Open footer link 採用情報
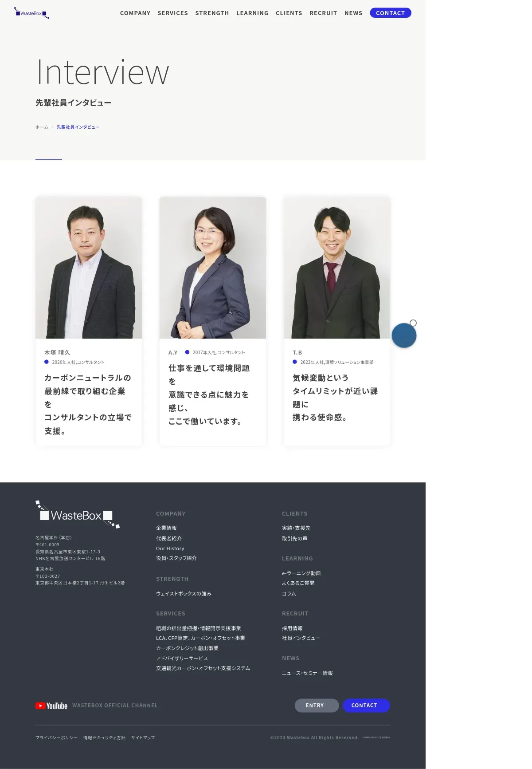Viewport: 532px width, 769px height. coord(292,628)
